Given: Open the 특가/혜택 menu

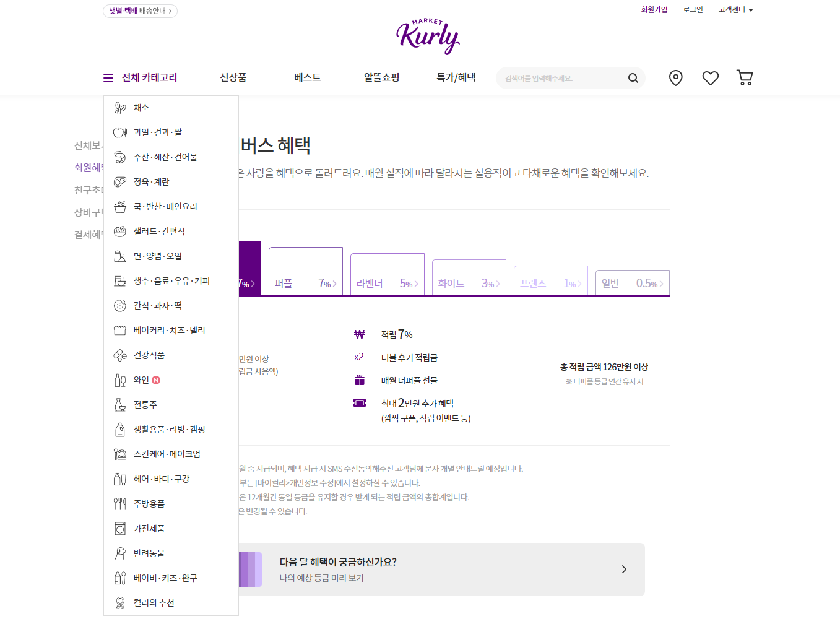Looking at the screenshot, I should point(456,77).
